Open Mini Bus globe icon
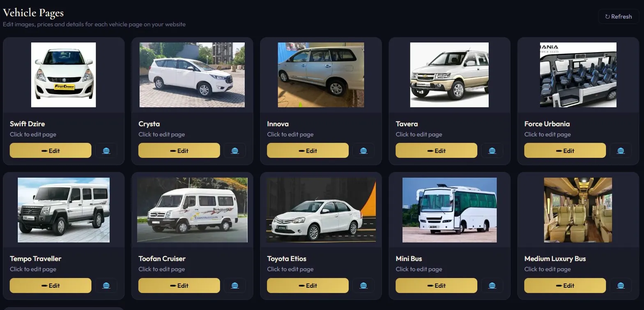The height and width of the screenshot is (310, 644). pos(492,285)
